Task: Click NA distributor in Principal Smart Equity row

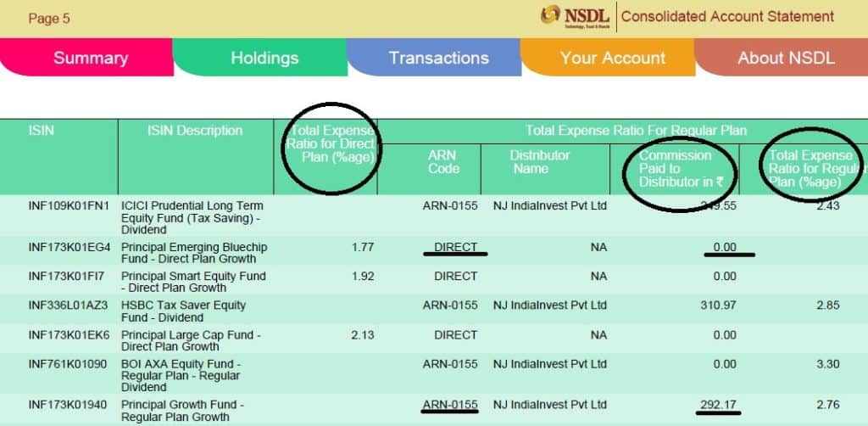Action: [x=598, y=276]
